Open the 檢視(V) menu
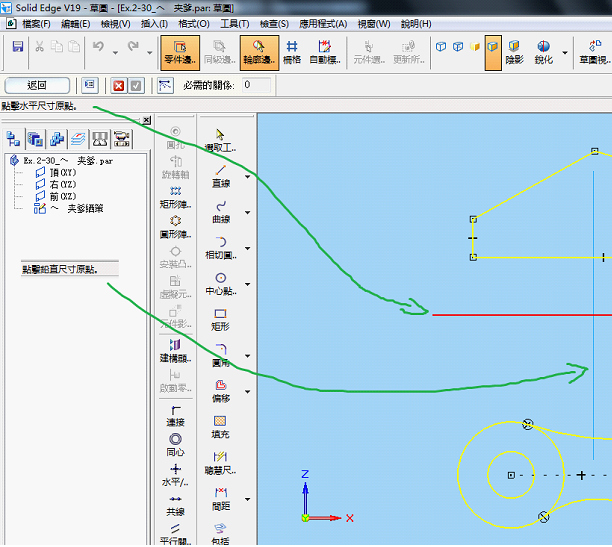 [x=116, y=24]
